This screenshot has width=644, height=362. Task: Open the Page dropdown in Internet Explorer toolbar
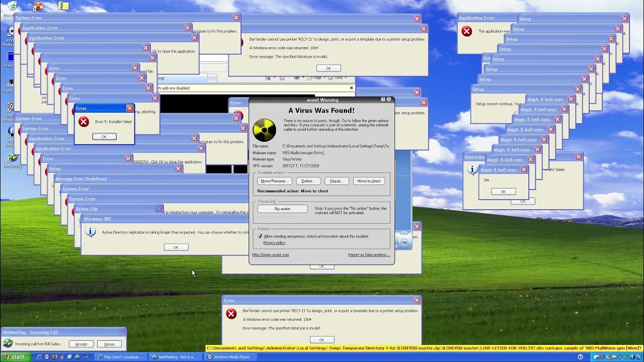coord(317,78)
